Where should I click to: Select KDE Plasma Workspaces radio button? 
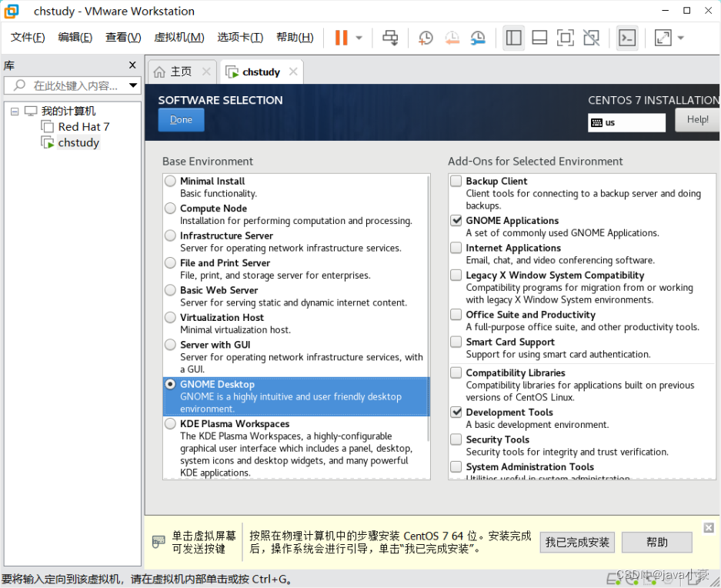click(x=170, y=423)
